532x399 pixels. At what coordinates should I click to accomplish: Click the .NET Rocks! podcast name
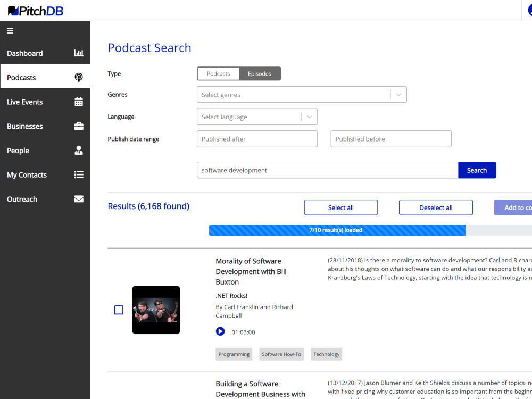231,296
